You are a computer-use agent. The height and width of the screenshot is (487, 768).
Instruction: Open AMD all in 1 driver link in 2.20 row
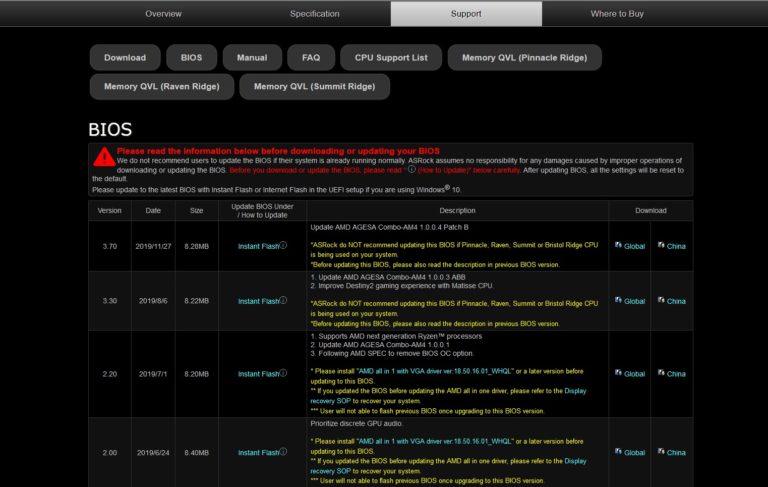pyautogui.click(x=435, y=371)
